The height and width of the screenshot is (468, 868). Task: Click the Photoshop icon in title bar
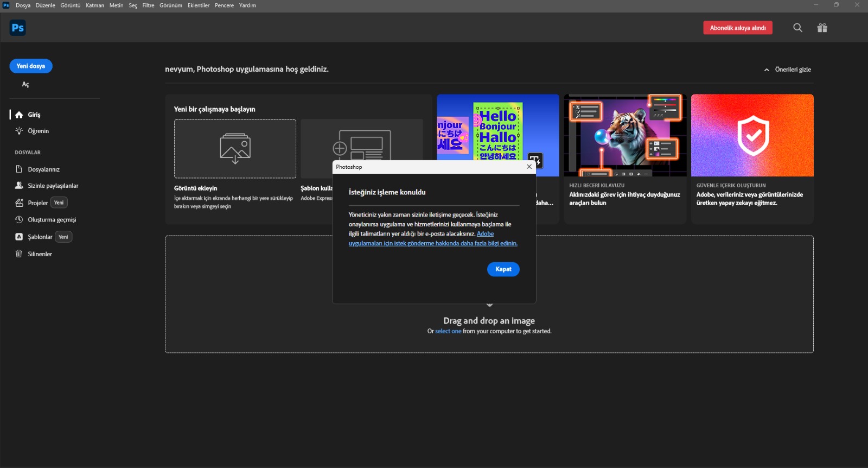(6, 5)
